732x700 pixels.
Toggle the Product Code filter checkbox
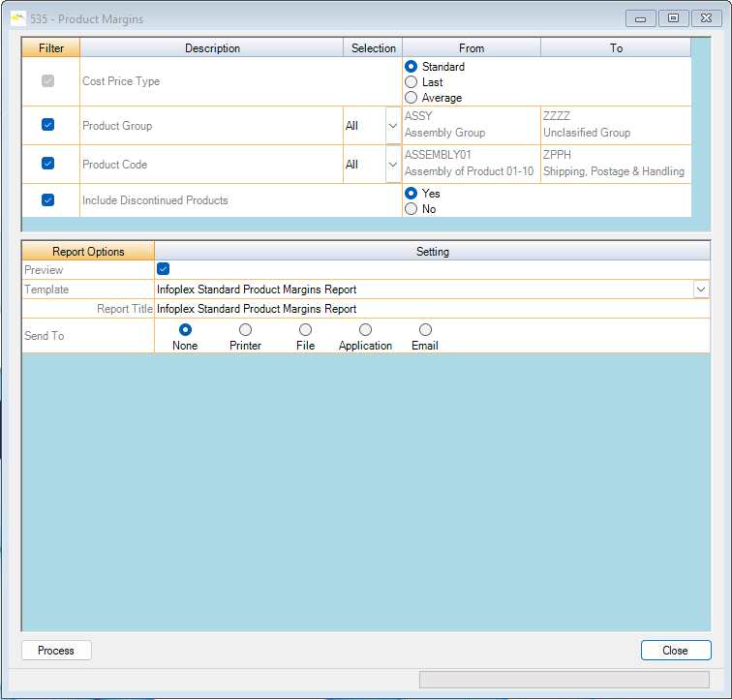pyautogui.click(x=47, y=164)
